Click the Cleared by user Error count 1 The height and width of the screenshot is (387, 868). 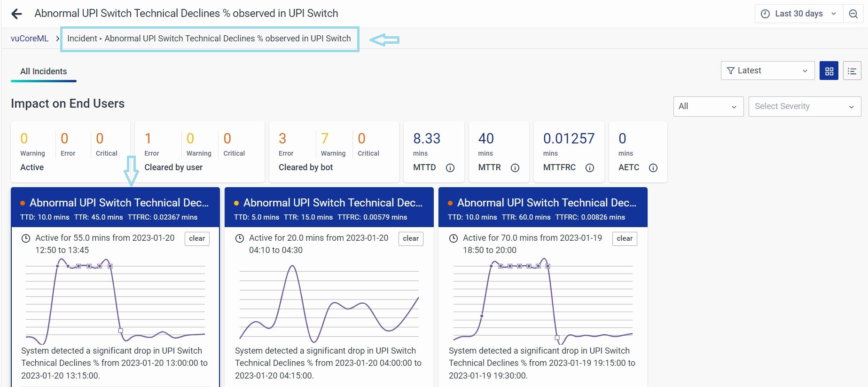(148, 139)
